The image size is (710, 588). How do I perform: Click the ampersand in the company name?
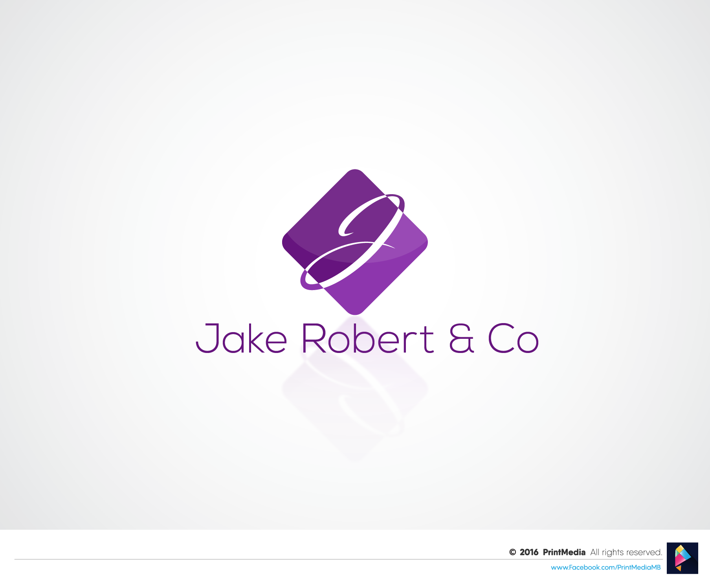click(461, 338)
